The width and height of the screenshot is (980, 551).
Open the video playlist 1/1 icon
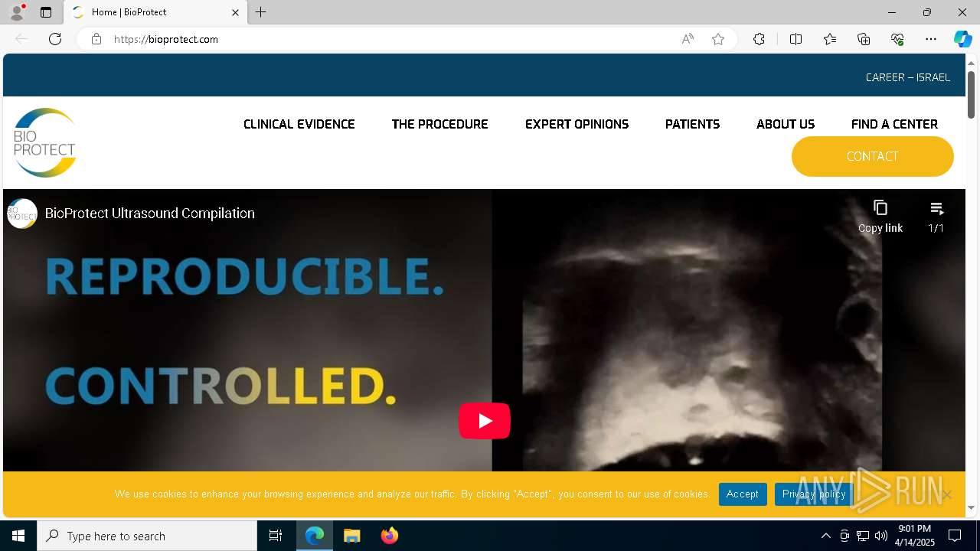point(936,217)
